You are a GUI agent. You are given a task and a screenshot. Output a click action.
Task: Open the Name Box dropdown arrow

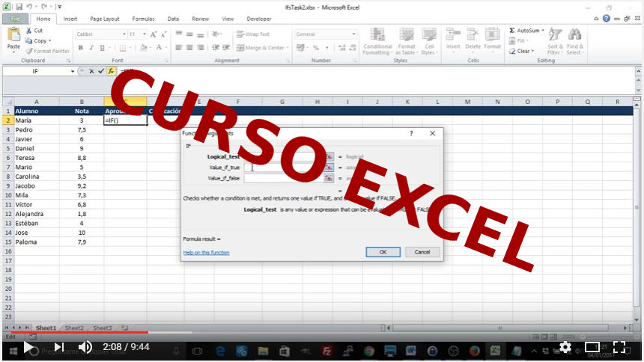click(73, 71)
